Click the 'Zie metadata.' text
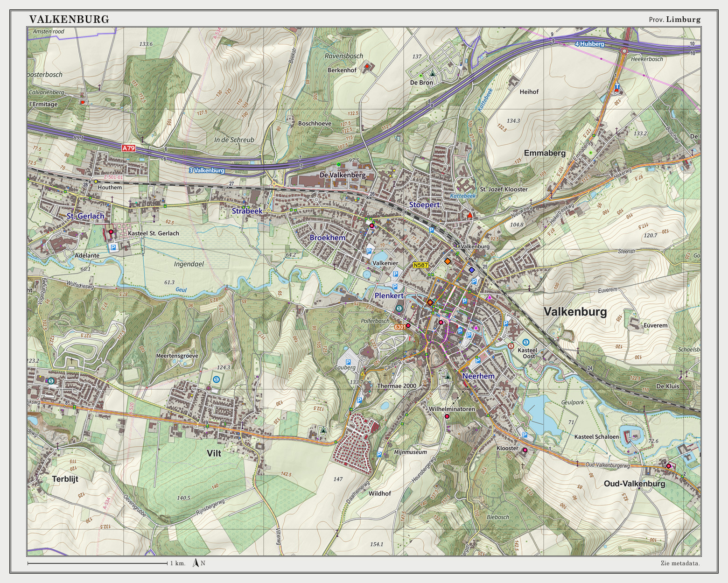The width and height of the screenshot is (728, 583). pos(680,563)
